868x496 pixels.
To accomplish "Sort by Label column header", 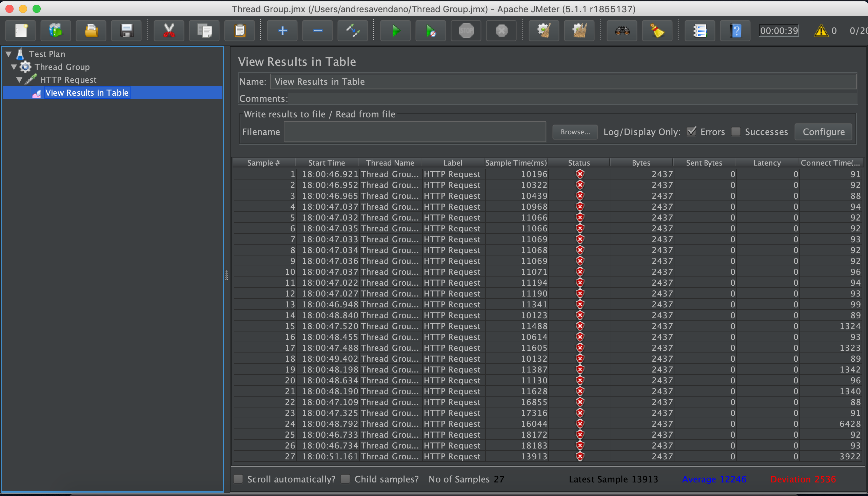I will [453, 163].
